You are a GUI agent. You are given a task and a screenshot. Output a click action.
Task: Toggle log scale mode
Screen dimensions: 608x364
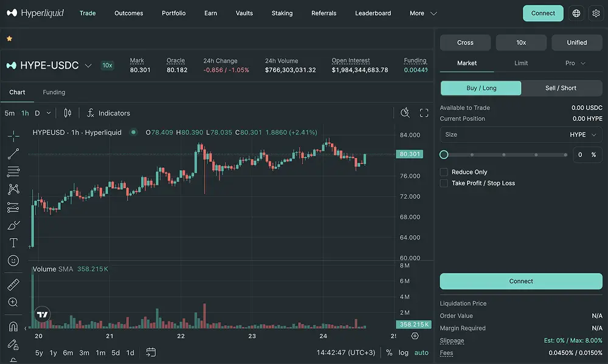(x=403, y=352)
